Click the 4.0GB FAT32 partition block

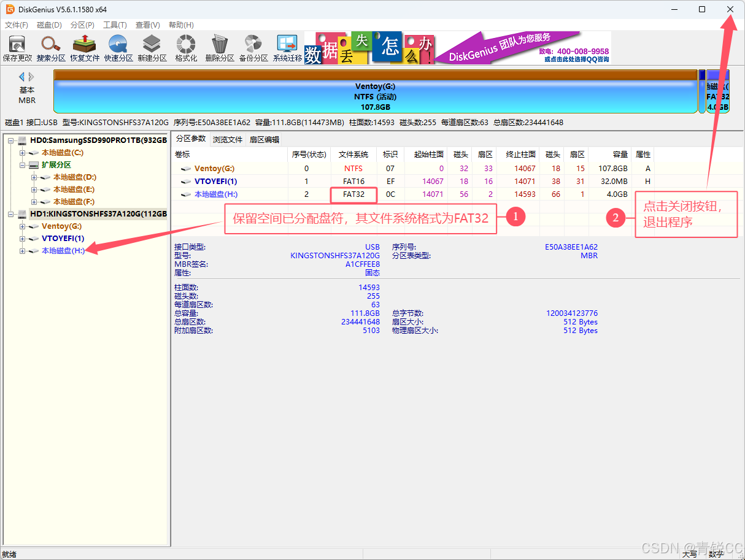[x=717, y=91]
